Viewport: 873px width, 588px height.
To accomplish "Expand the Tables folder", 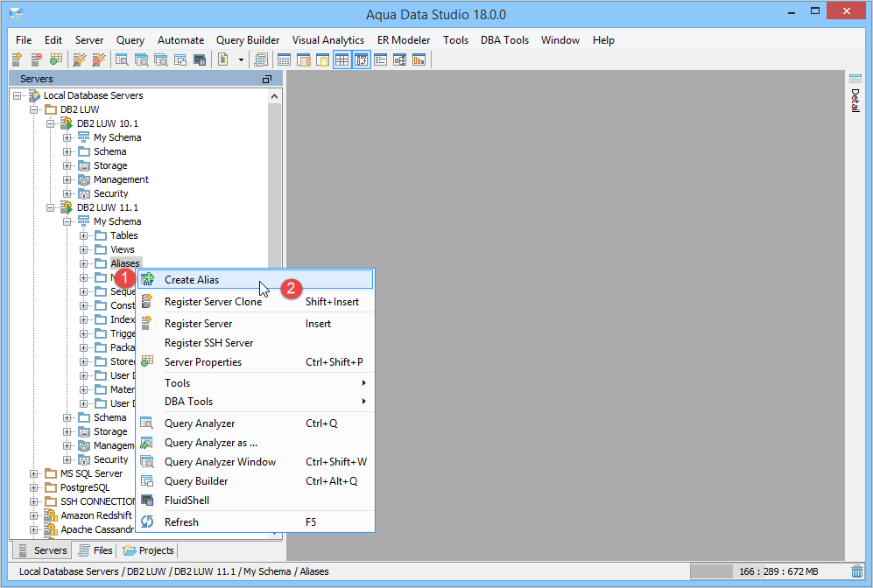I will point(83,235).
